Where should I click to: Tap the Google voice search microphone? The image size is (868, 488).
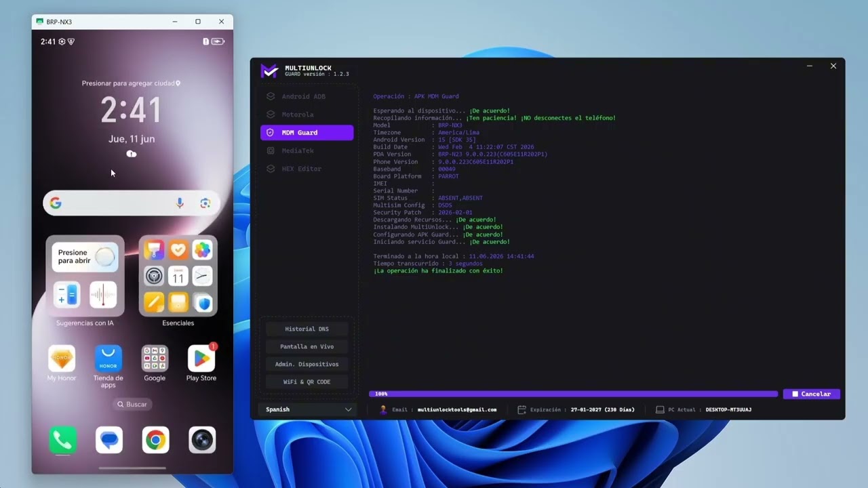pyautogui.click(x=180, y=203)
